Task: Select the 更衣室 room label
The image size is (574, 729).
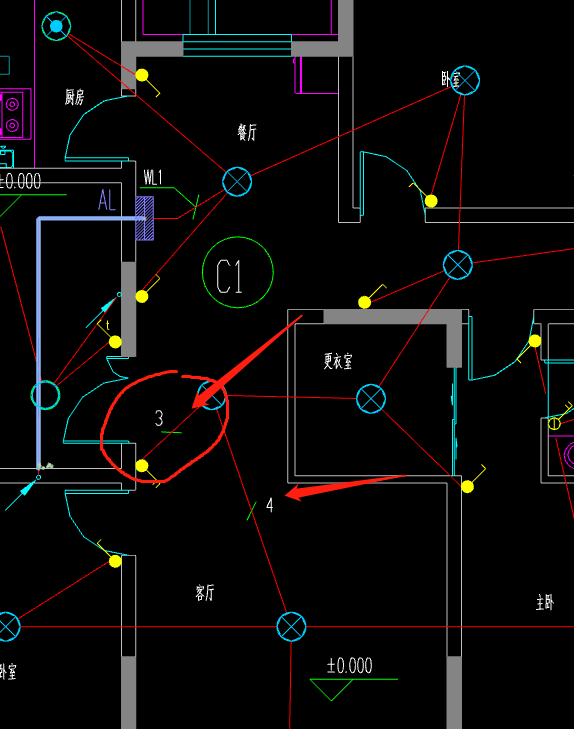Action: coord(338,361)
